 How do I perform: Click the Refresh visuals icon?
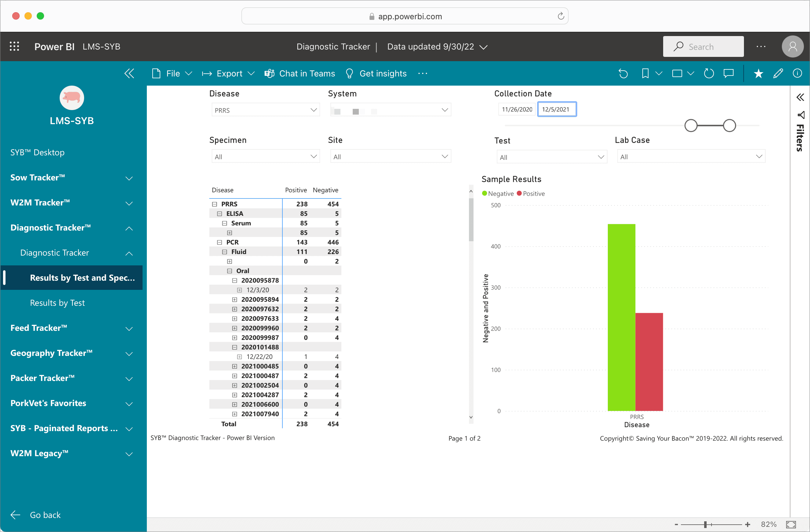(708, 73)
